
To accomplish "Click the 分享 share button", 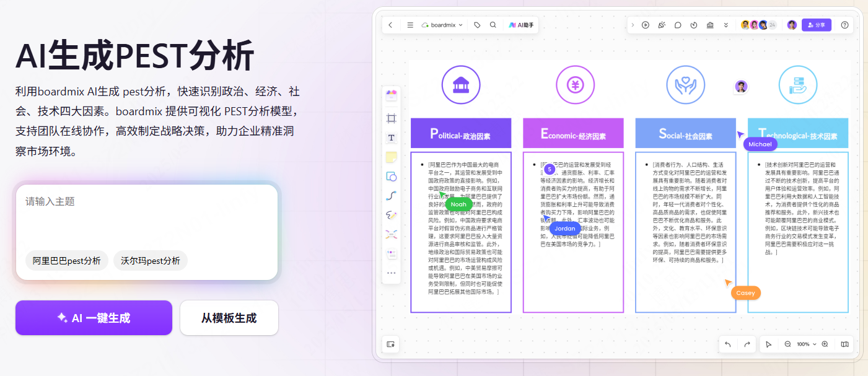I will coord(817,25).
